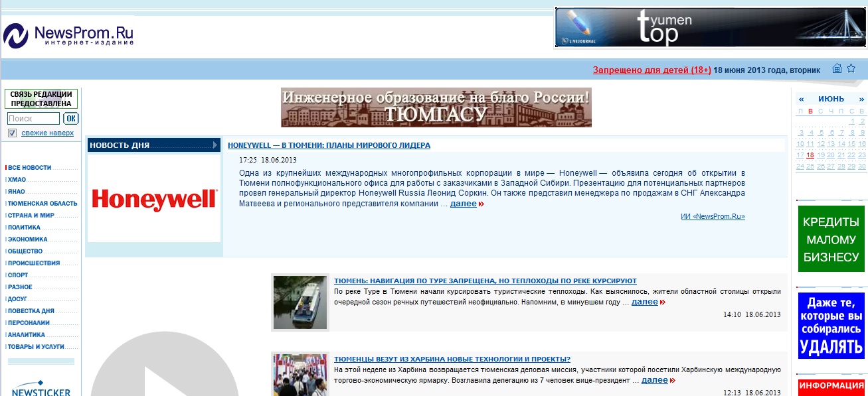Add site to favorites star icon
The height and width of the screenshot is (396, 868).
(851, 68)
